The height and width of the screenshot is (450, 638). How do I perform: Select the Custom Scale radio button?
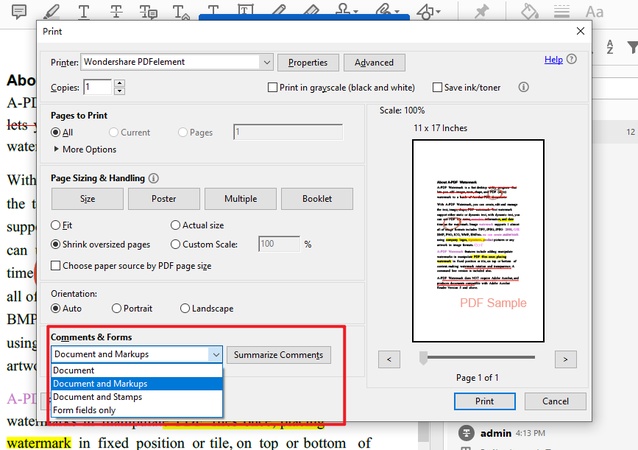(175, 244)
